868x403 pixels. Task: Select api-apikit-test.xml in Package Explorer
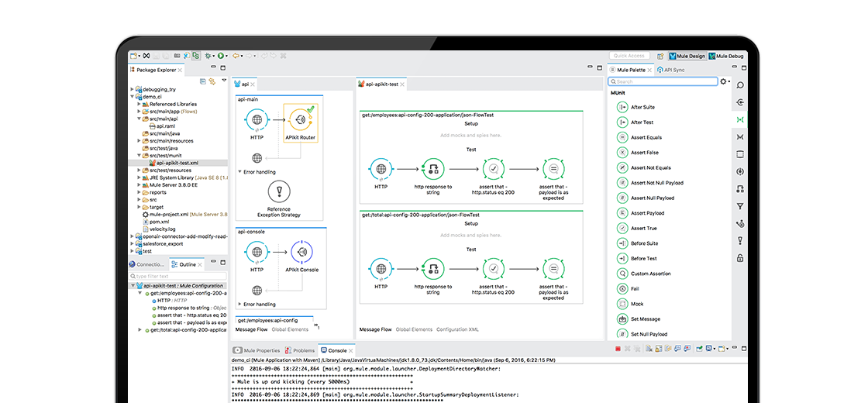(177, 163)
